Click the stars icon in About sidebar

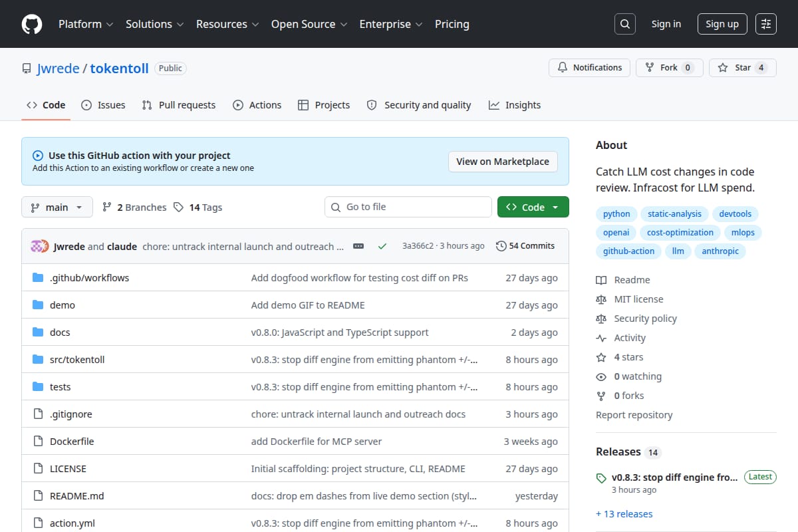[601, 357]
